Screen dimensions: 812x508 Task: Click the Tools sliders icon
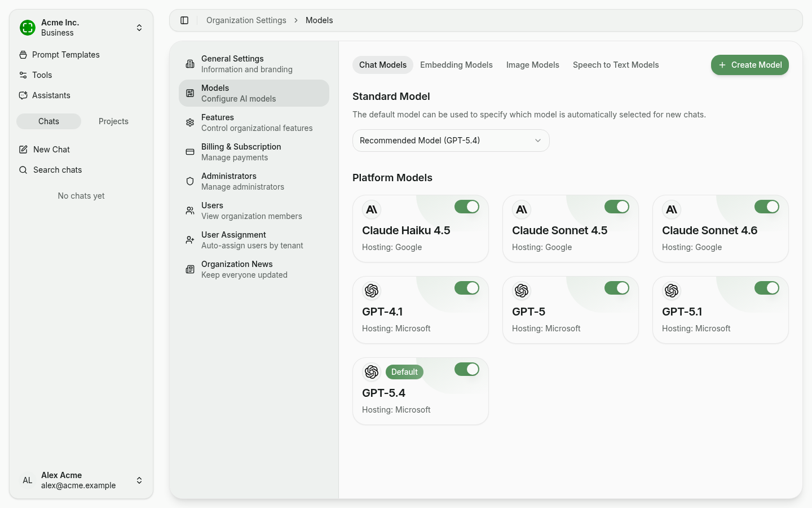pos(23,75)
